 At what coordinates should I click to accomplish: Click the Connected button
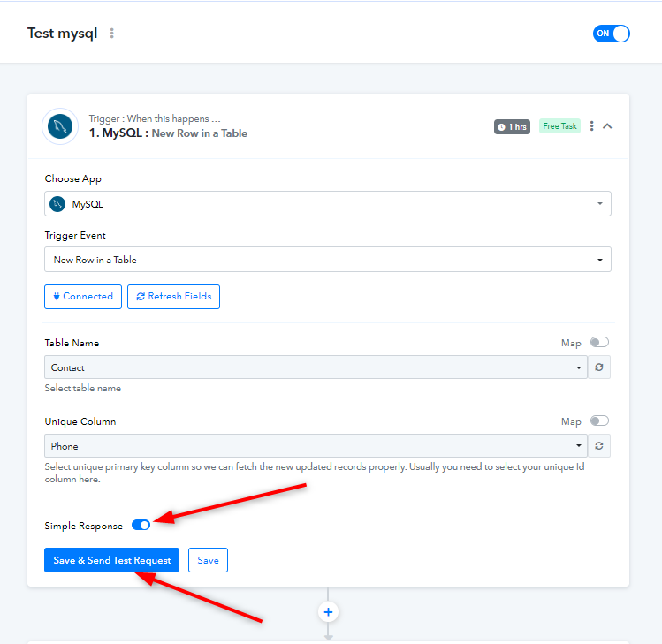83,297
